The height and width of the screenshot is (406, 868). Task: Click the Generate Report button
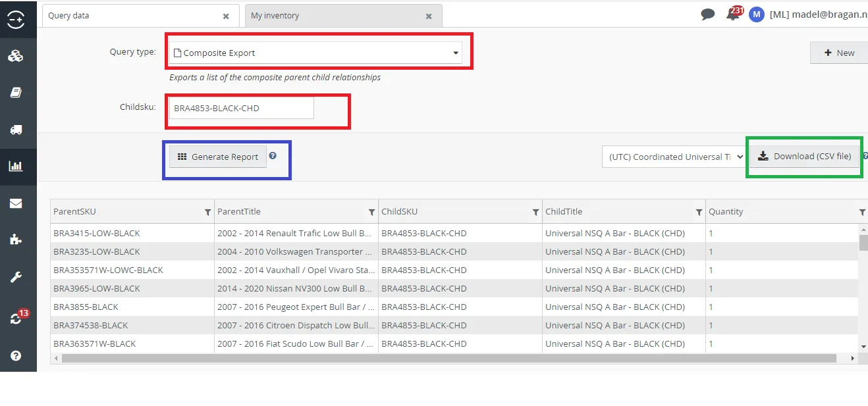tap(218, 157)
